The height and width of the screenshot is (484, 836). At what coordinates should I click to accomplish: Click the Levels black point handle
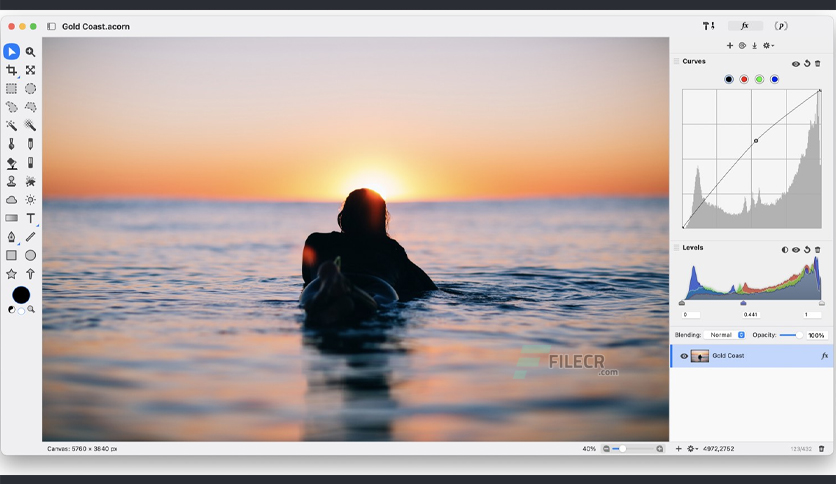point(682,303)
